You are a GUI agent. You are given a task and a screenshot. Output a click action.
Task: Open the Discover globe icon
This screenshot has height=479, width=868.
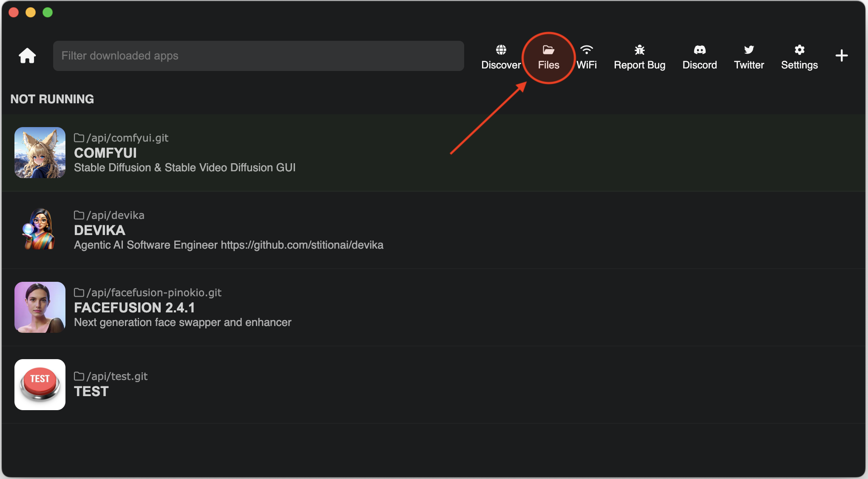(x=501, y=50)
